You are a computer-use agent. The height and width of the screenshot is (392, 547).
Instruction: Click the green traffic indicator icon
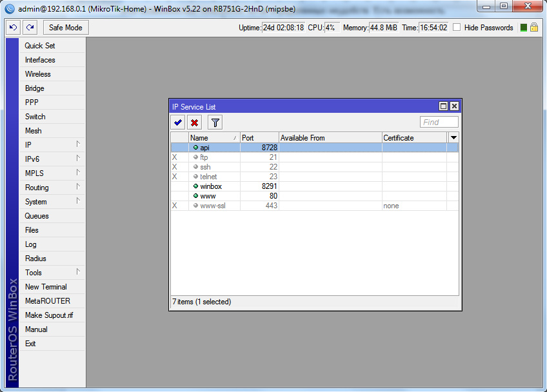(524, 28)
